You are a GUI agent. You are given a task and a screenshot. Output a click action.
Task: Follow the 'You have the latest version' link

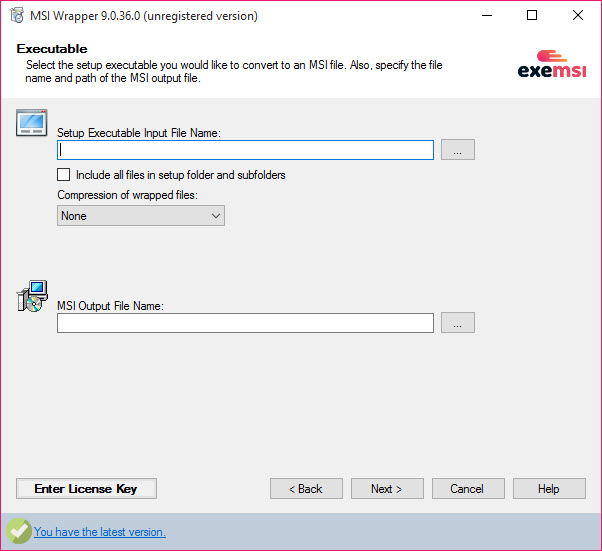click(x=100, y=532)
